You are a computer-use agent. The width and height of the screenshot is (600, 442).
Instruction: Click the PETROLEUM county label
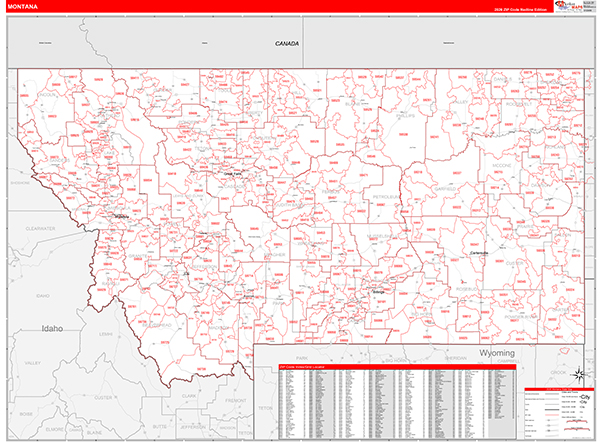click(x=386, y=197)
